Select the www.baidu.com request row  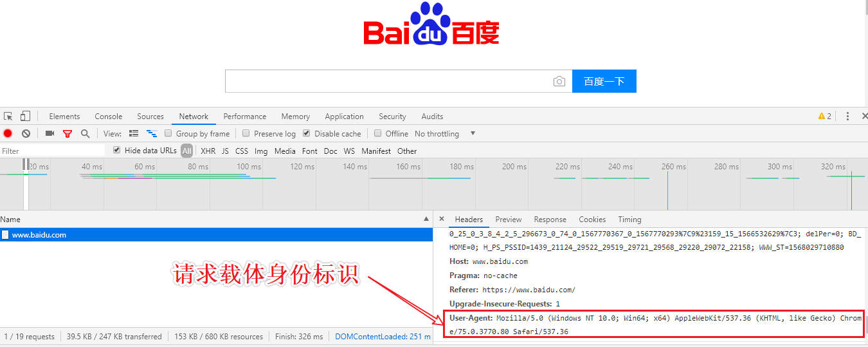coord(217,235)
